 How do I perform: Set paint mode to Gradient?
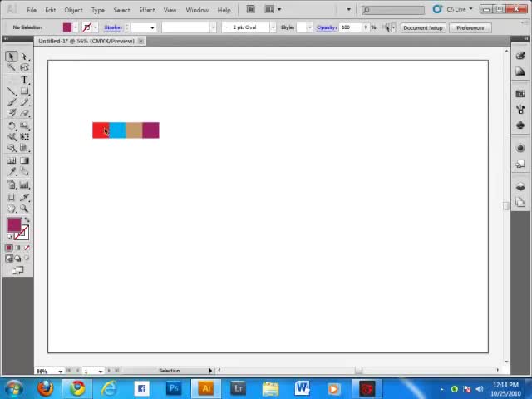tap(18, 248)
